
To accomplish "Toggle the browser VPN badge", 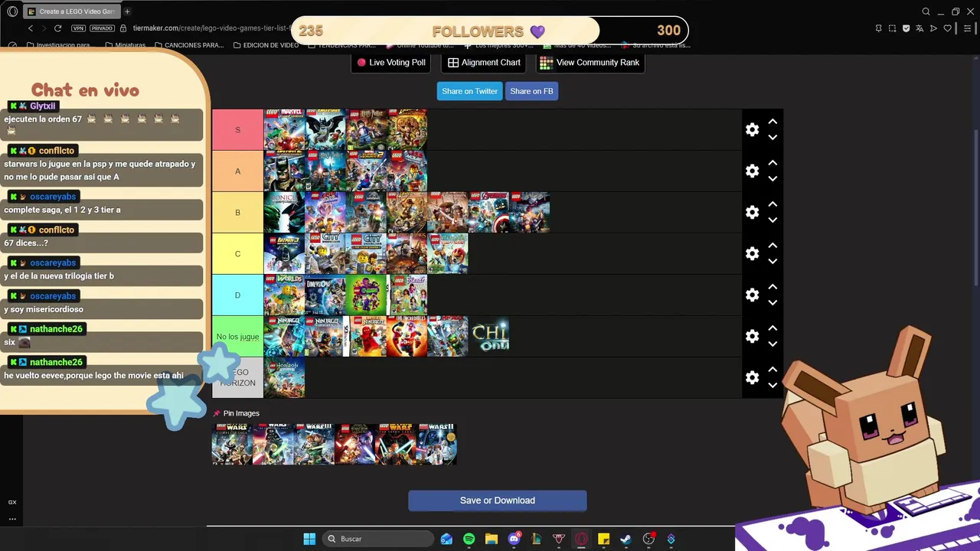I will click(78, 28).
